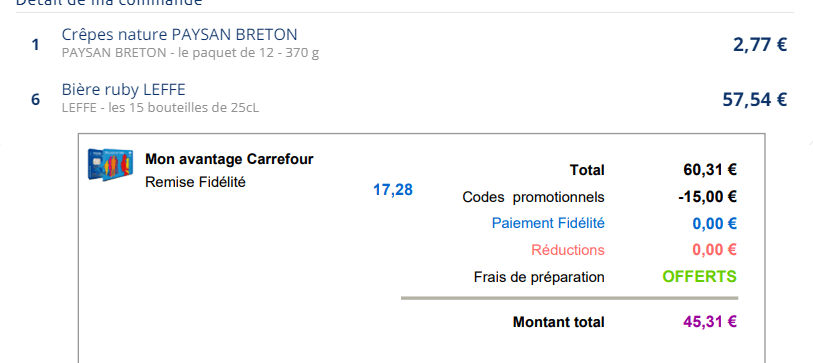Click the Carrefour loyalty card icon

tap(110, 165)
